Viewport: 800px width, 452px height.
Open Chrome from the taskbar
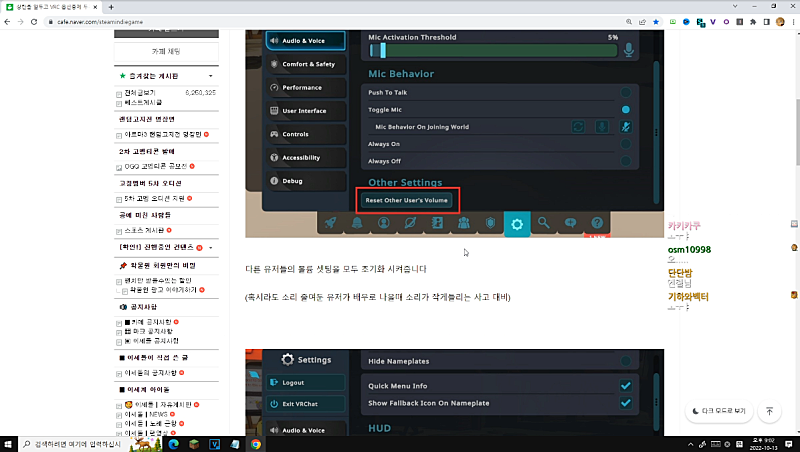256,444
